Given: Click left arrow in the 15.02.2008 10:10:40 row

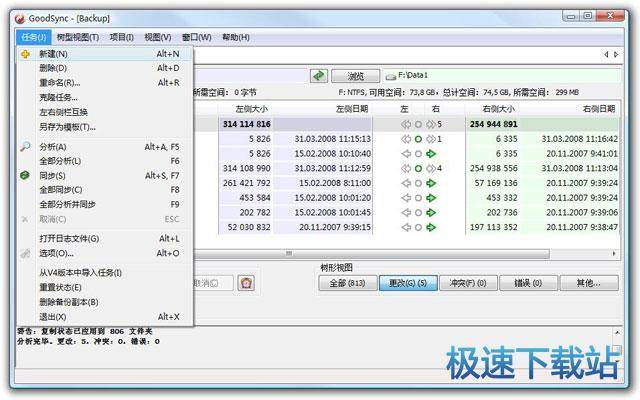Looking at the screenshot, I should click(406, 154).
